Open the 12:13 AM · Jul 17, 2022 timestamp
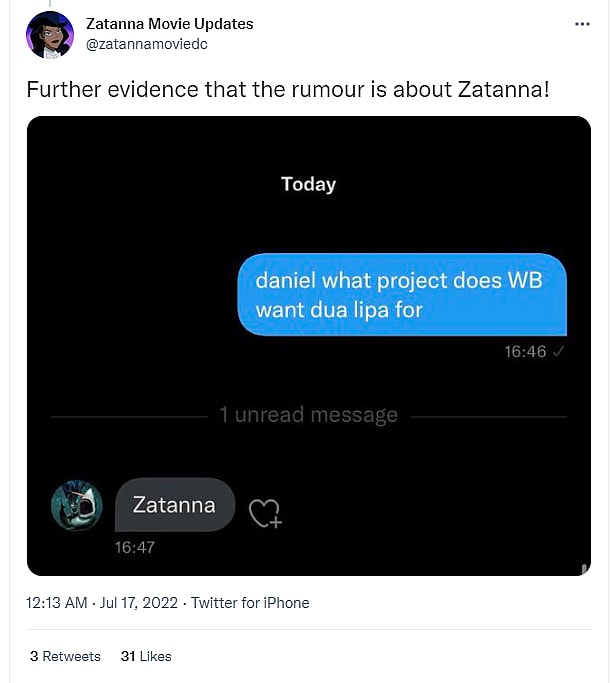 102,603
